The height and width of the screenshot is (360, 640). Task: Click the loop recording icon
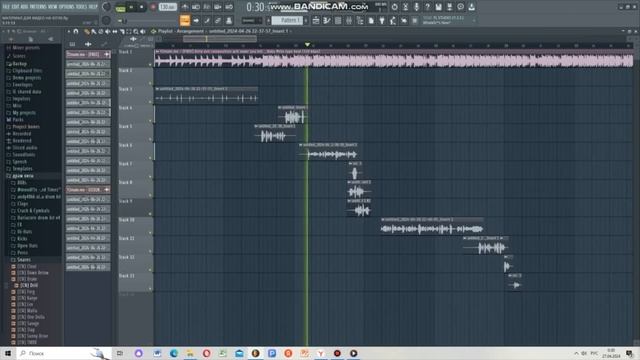click(229, 7)
